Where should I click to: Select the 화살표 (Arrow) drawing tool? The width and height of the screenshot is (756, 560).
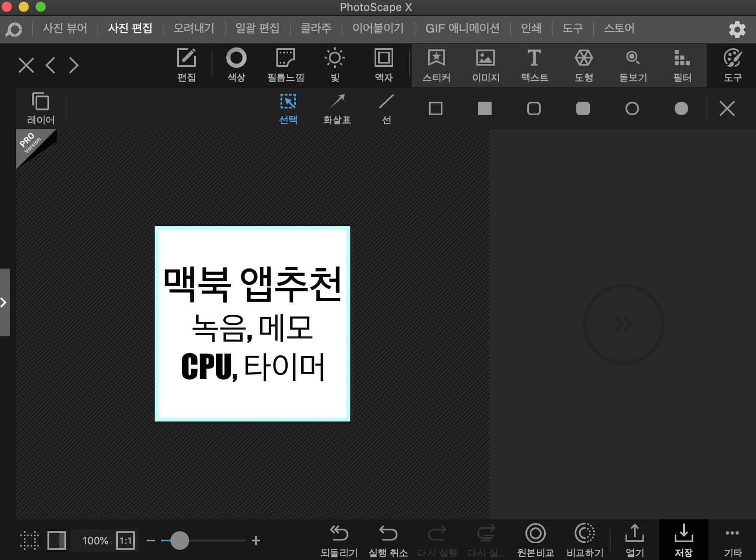[337, 108]
